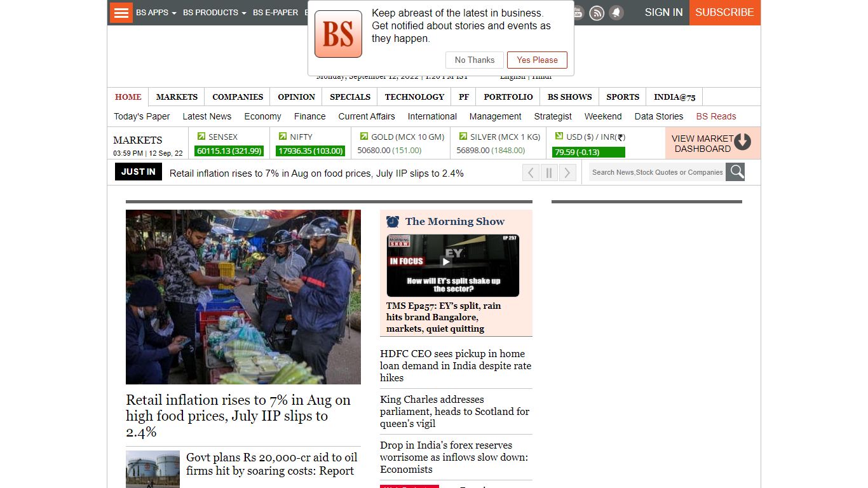Open the Economy section
Viewport: 868px width, 488px height.
(x=262, y=116)
